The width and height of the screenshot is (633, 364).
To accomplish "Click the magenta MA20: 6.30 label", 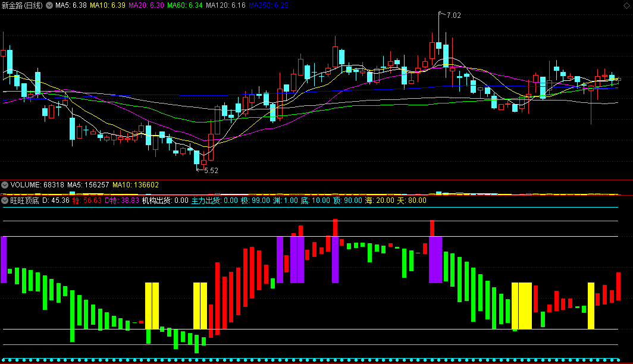I will pyautogui.click(x=146, y=5).
